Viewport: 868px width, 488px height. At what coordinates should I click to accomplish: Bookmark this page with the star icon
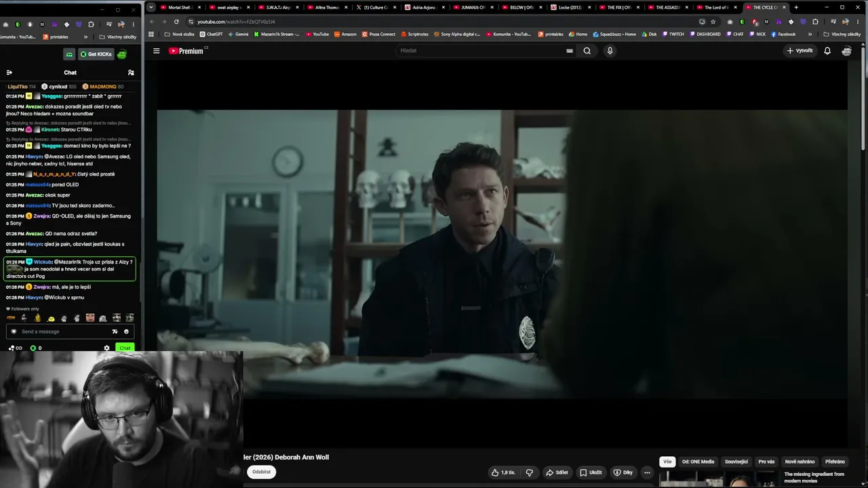[x=713, y=22]
